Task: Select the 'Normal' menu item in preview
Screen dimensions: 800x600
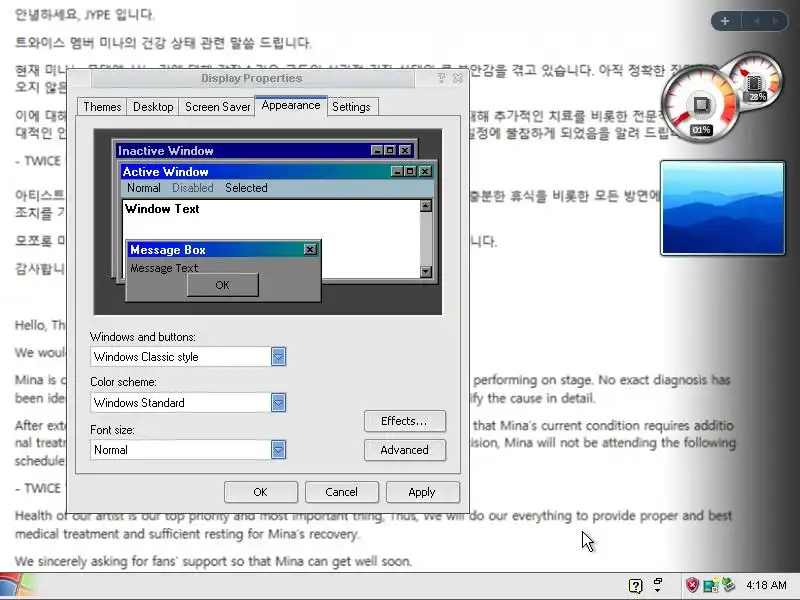Action: 144,188
